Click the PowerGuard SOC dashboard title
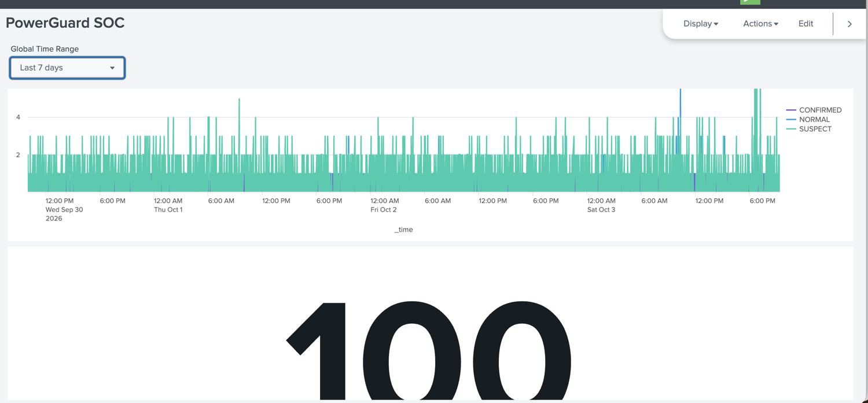Viewport: 868px width, 403px height. [x=65, y=23]
